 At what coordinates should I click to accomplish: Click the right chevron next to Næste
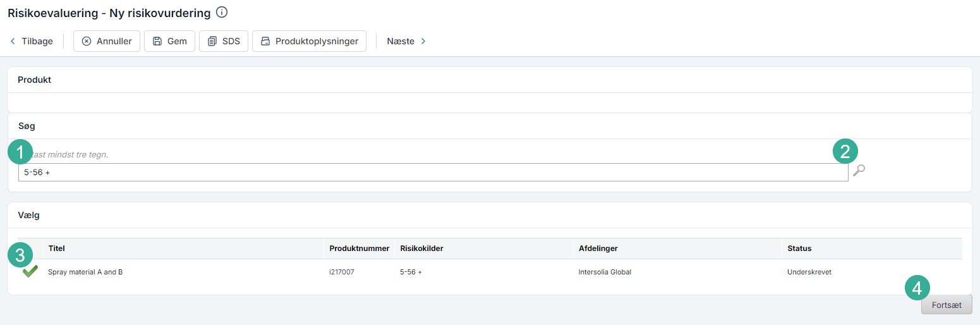point(423,41)
